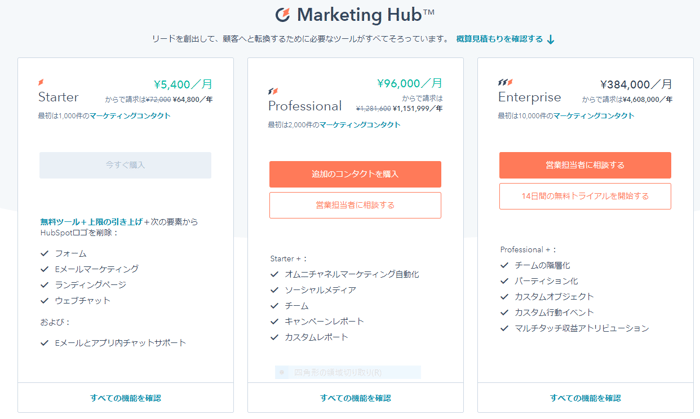The height and width of the screenshot is (419, 700).
Task: Click the ¥384,000／月 Enterprise price
Action: tap(636, 84)
